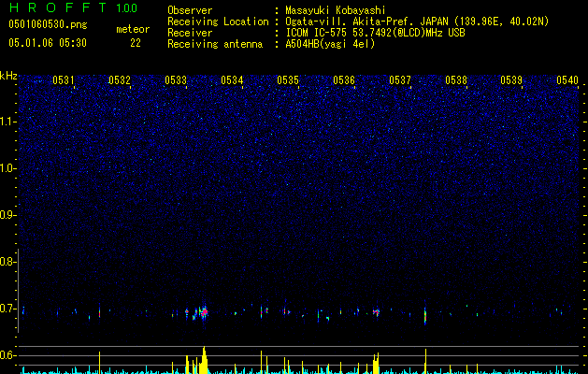
Task: Click the 0.9 kHz axis label
Action: click(7, 215)
